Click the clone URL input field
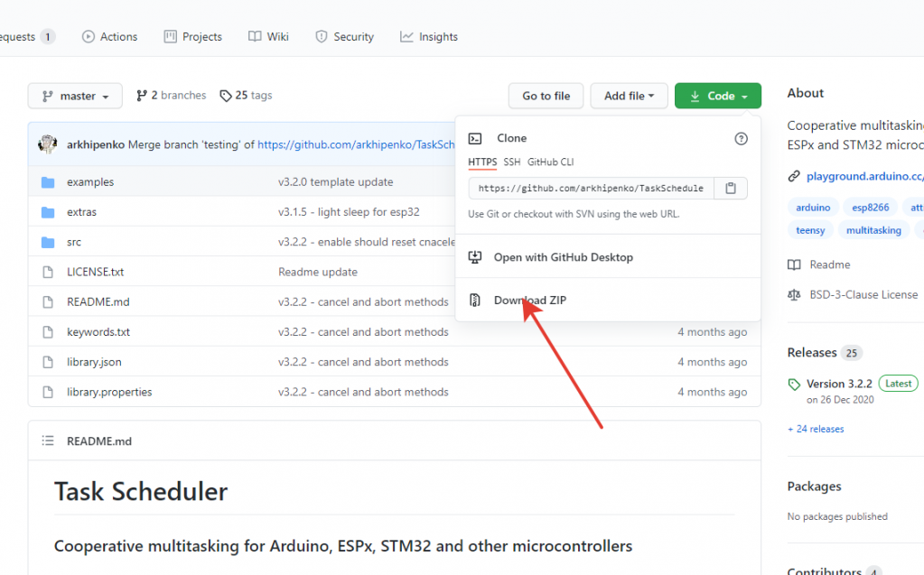 pos(591,189)
